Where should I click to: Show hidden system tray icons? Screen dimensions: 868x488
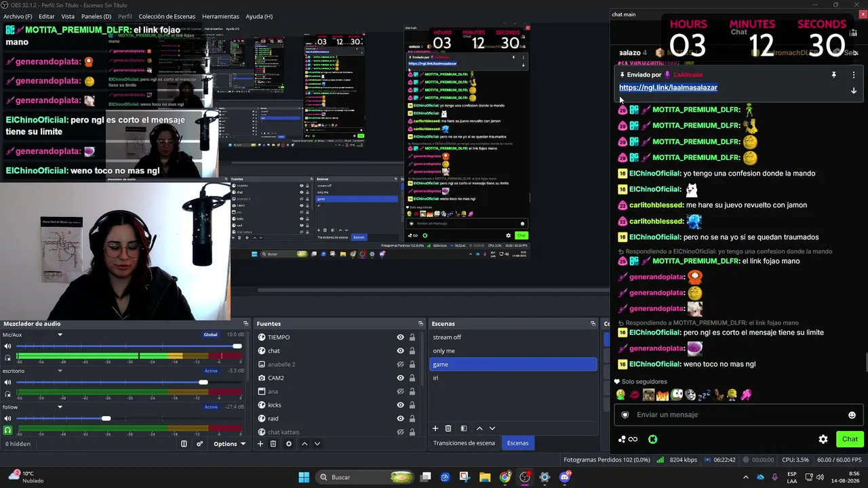point(746,477)
